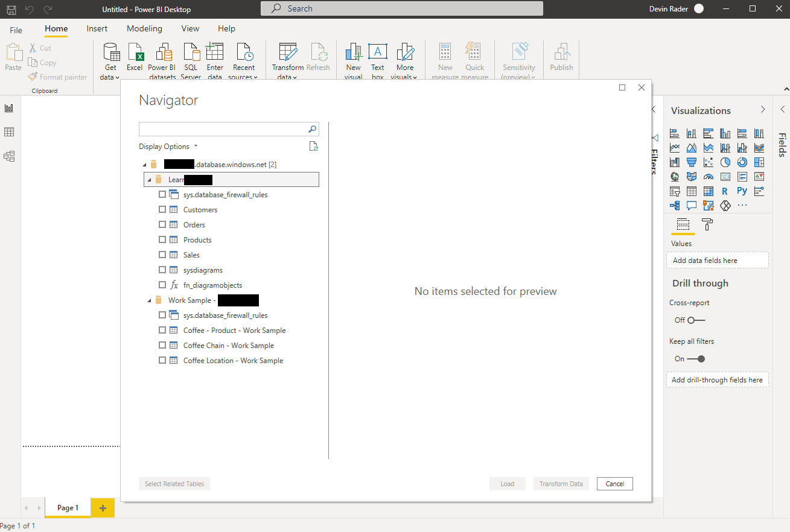This screenshot has width=790, height=532.
Task: Check the Customers table checkbox
Action: click(162, 210)
